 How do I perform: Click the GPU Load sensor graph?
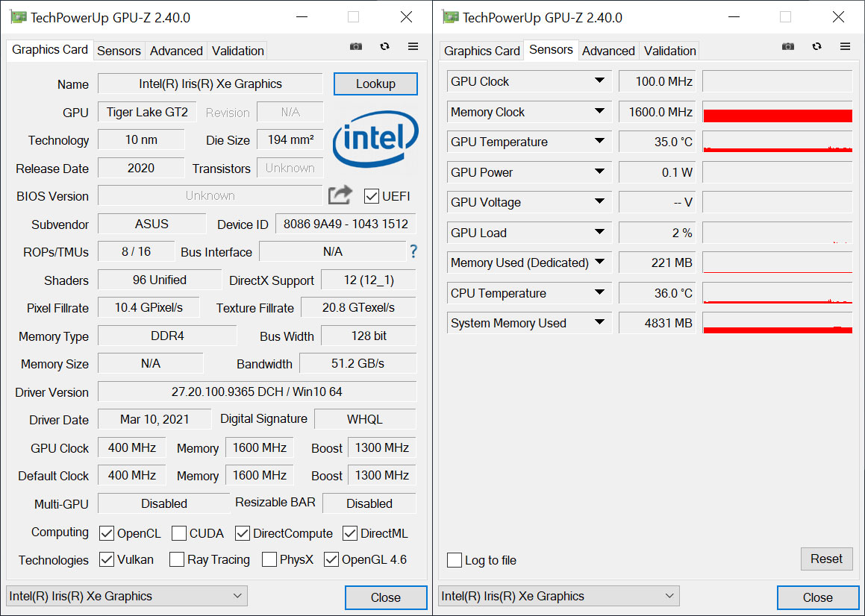tap(778, 233)
